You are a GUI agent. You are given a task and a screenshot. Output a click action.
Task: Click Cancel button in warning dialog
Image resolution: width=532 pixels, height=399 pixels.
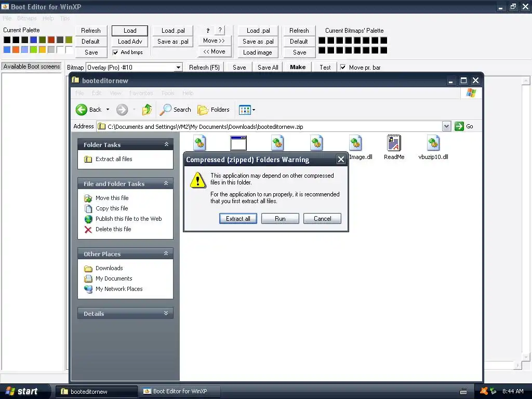[x=322, y=219]
